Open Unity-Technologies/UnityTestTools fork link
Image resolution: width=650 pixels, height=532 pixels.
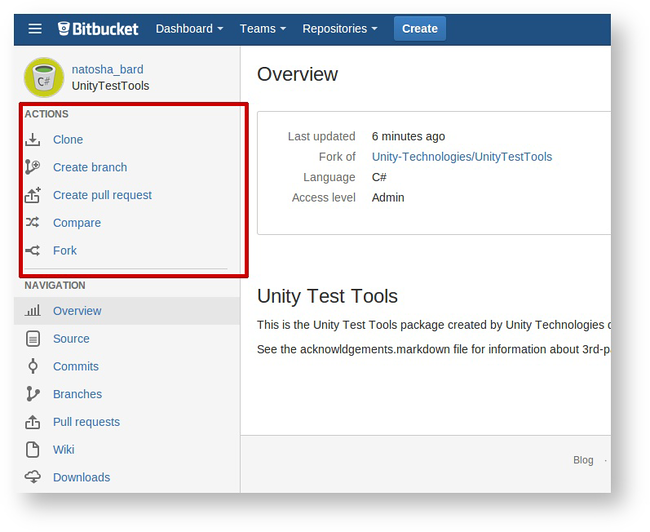click(x=461, y=157)
